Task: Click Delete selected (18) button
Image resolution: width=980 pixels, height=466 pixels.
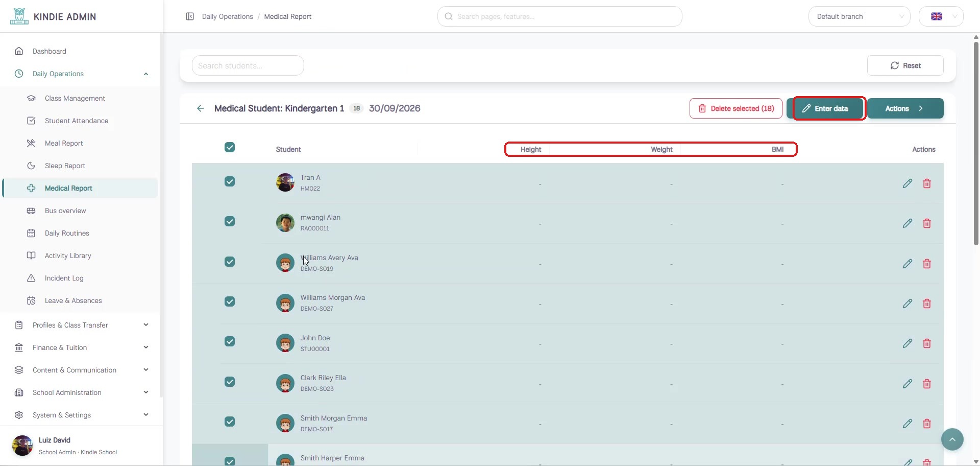Action: 736,108
